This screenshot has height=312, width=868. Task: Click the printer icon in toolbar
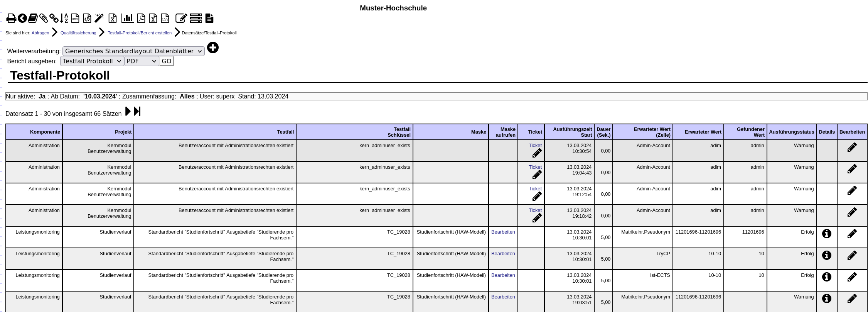[x=11, y=18]
